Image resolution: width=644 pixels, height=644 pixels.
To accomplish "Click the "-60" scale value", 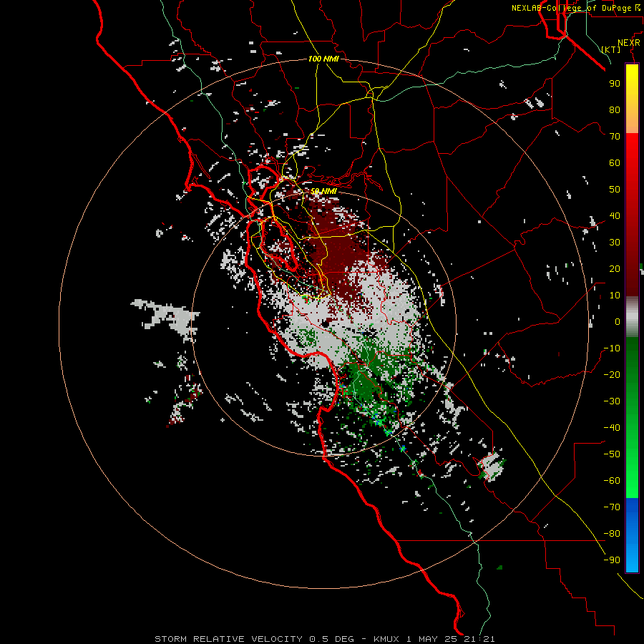I will tap(612, 481).
